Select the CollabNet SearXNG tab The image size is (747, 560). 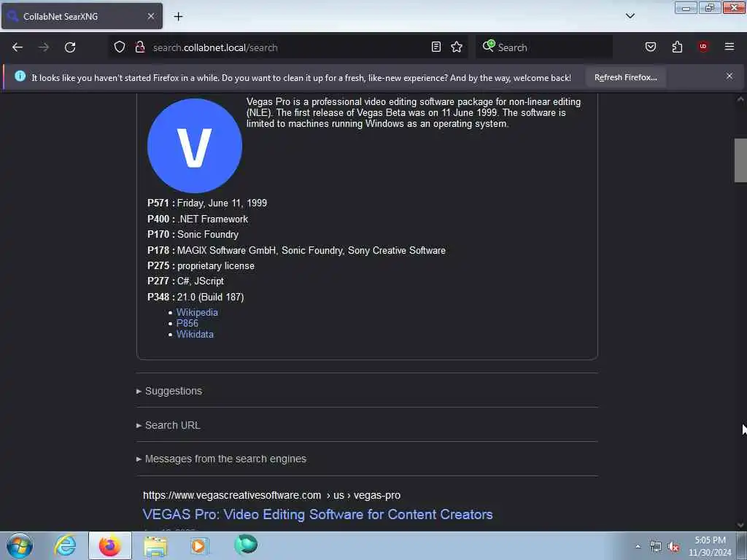point(82,17)
